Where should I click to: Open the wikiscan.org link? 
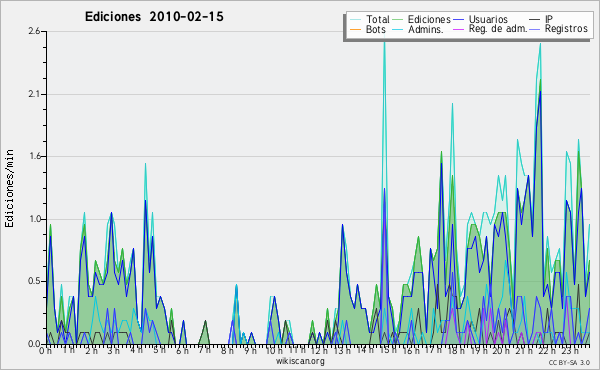coord(300,361)
